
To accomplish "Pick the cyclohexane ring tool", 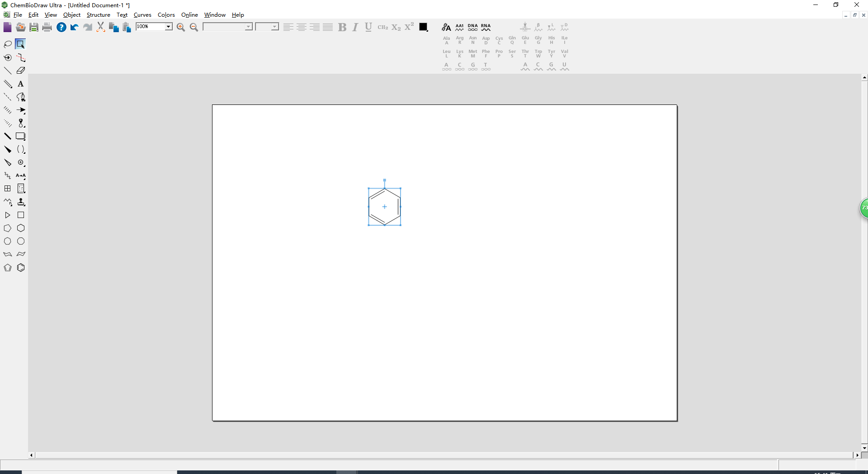I will pos(21,228).
